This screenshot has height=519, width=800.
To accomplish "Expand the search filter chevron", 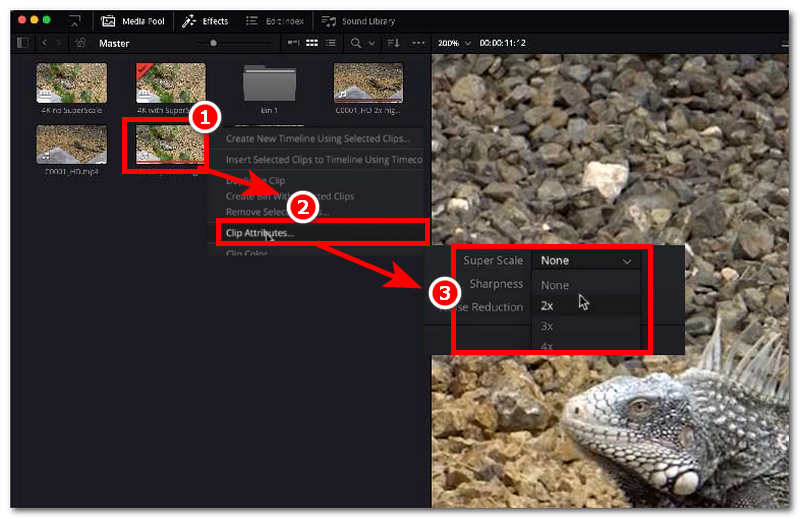I will click(372, 43).
